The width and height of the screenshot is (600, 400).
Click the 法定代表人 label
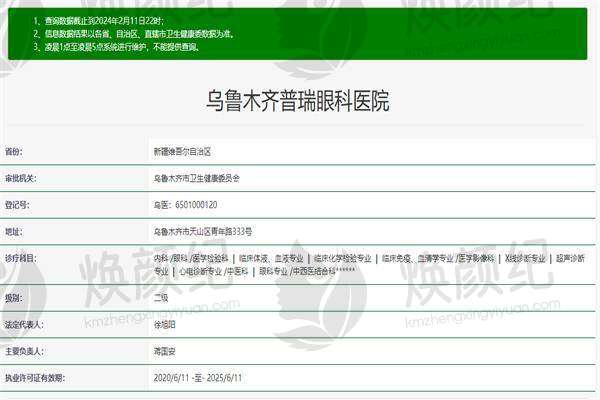pos(24,325)
